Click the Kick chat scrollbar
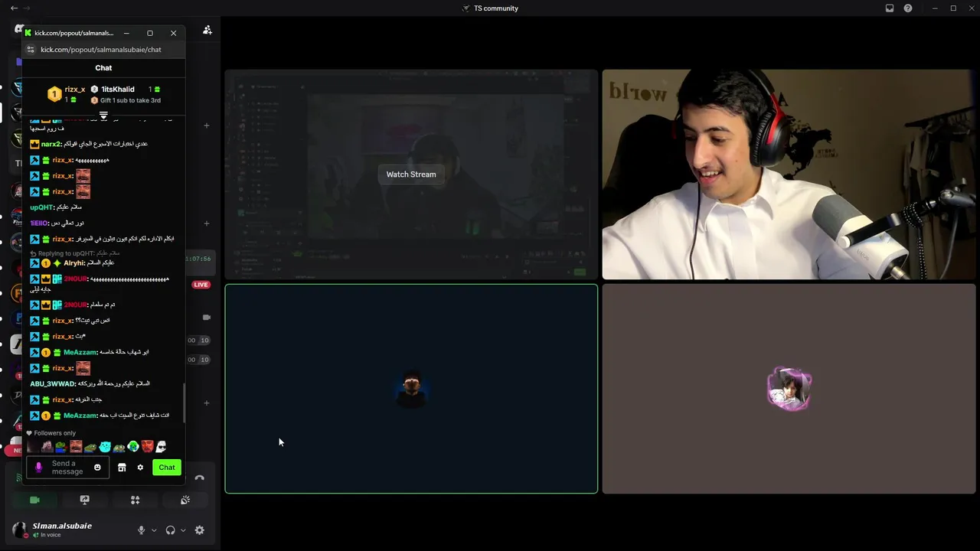 183,403
